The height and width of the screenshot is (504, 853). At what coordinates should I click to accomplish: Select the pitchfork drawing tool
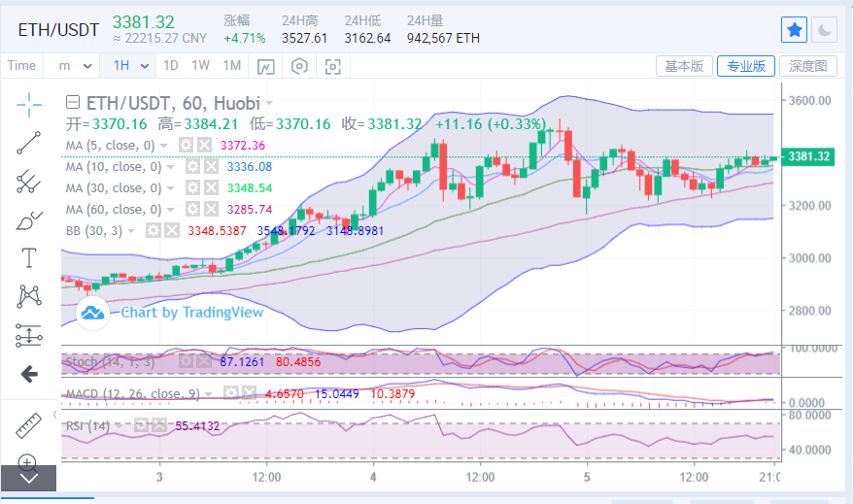pos(29,181)
